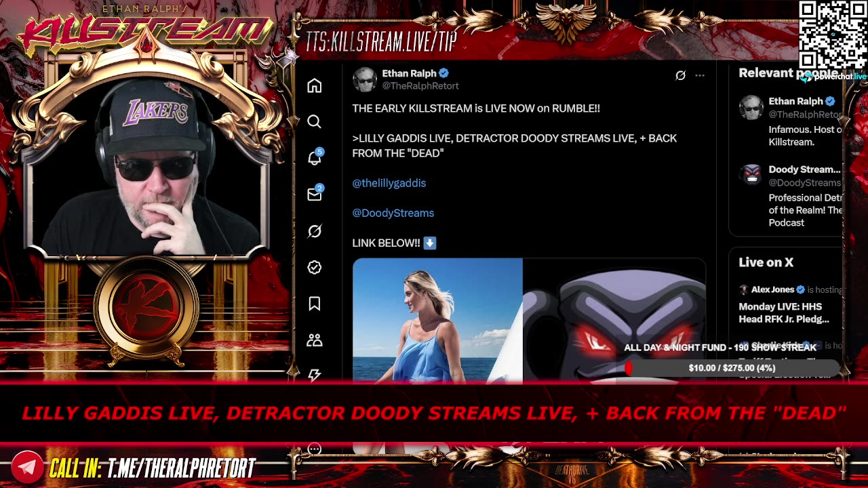Open Monday LIVE: HHS Head RFK broadcast
This screenshot has width=868, height=488.
[784, 312]
